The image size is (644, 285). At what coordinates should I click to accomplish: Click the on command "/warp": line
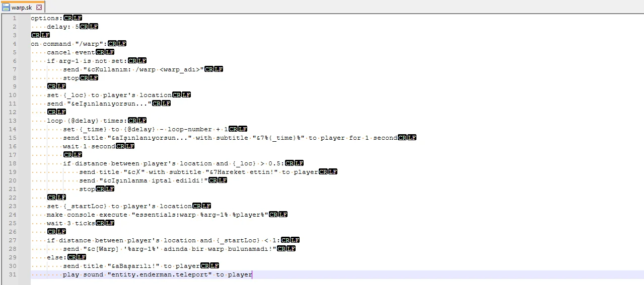point(69,44)
